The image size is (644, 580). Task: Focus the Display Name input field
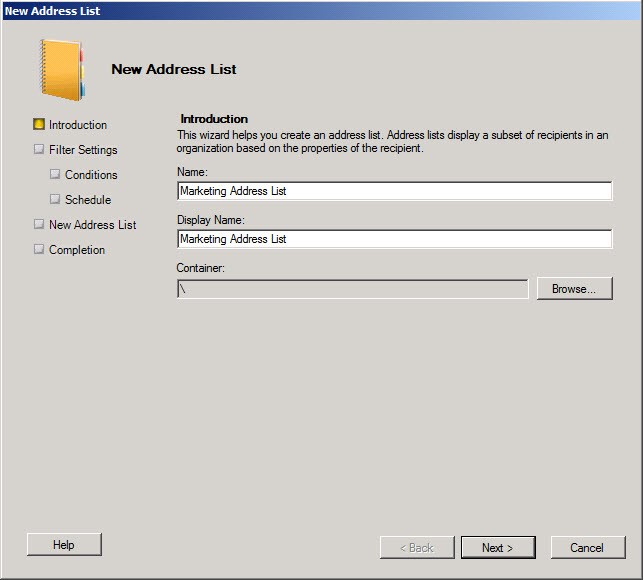(395, 239)
